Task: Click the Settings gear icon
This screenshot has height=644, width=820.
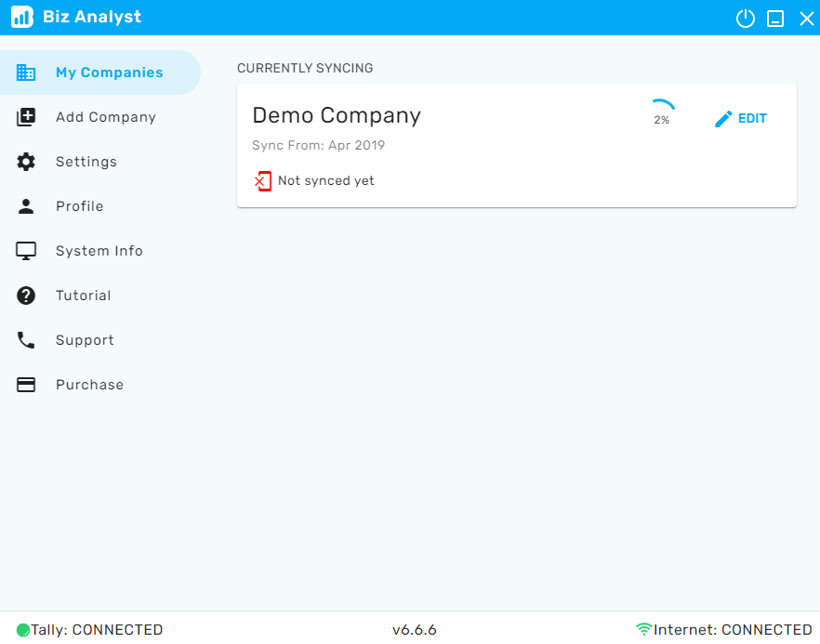Action: (x=26, y=162)
